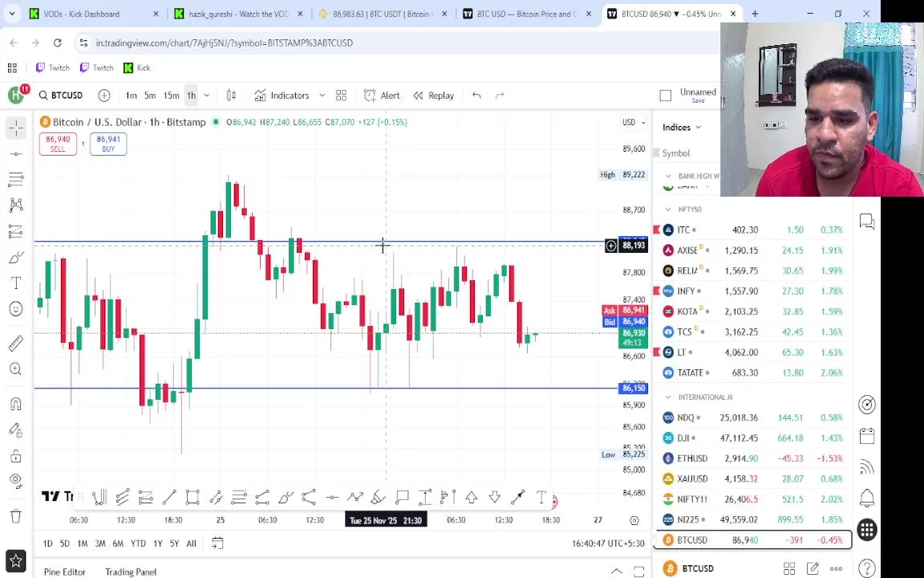Select the YTD date range
924x578 pixels.
tap(138, 543)
